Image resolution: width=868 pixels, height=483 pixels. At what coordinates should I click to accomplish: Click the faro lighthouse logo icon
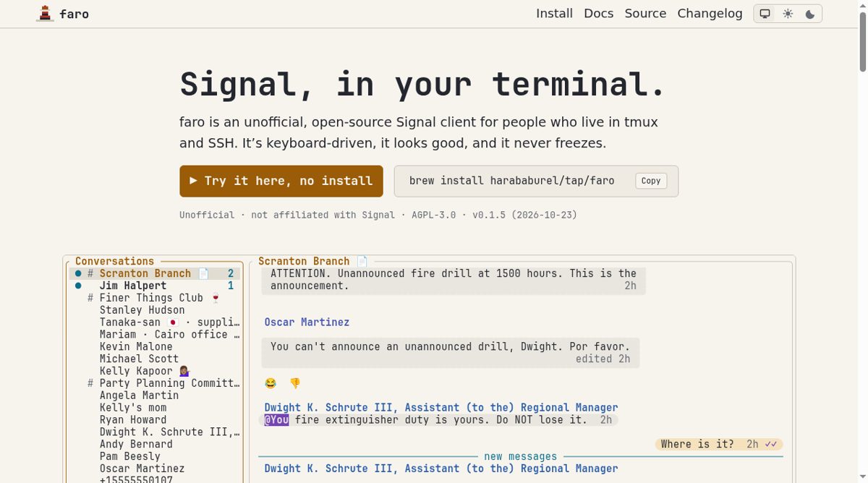pos(46,14)
